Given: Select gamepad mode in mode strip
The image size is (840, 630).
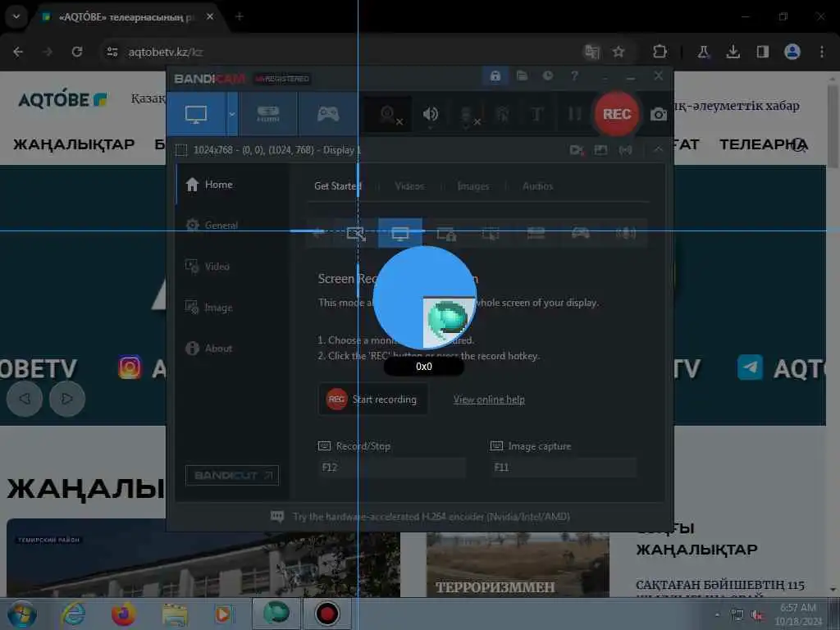Looking at the screenshot, I should pyautogui.click(x=581, y=233).
